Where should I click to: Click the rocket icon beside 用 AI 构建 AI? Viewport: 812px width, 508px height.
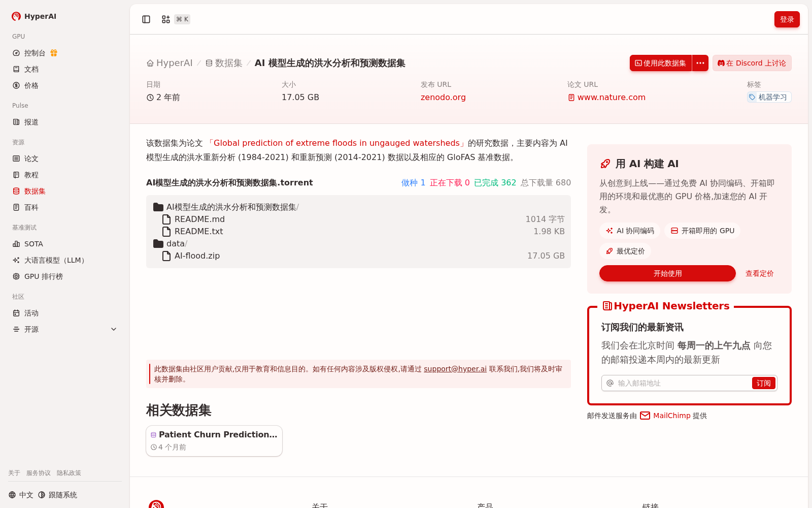click(605, 164)
